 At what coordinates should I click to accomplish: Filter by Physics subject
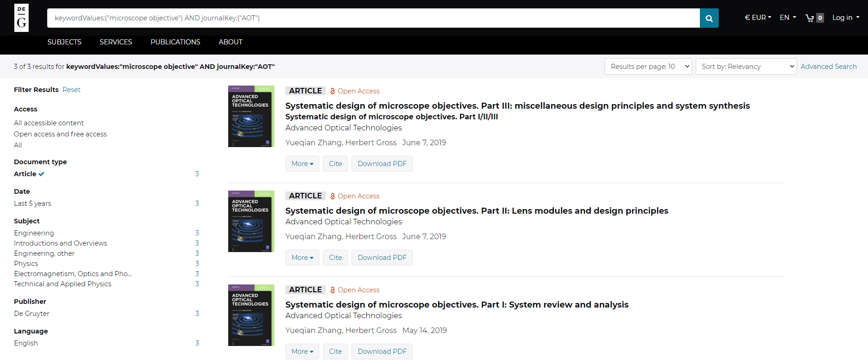coord(26,264)
